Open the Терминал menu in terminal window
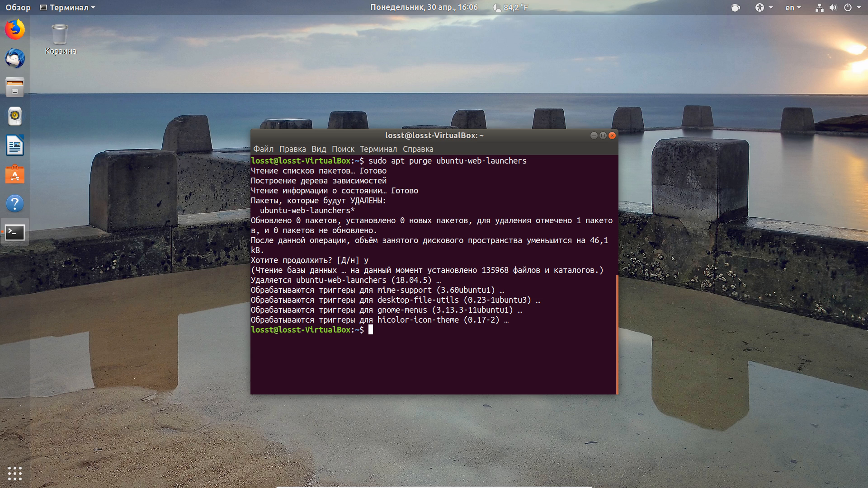 [x=378, y=149]
